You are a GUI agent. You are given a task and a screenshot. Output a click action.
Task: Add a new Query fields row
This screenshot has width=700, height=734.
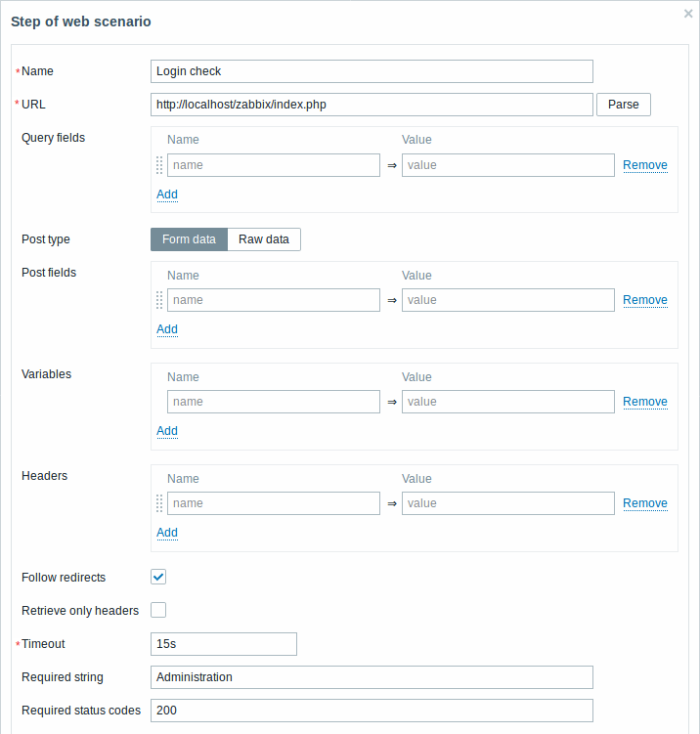tap(167, 194)
